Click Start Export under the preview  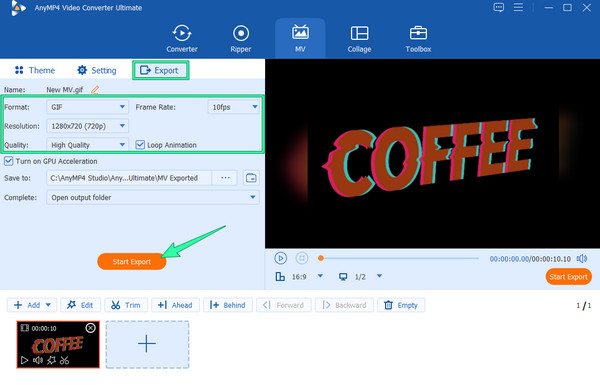[x=568, y=277]
